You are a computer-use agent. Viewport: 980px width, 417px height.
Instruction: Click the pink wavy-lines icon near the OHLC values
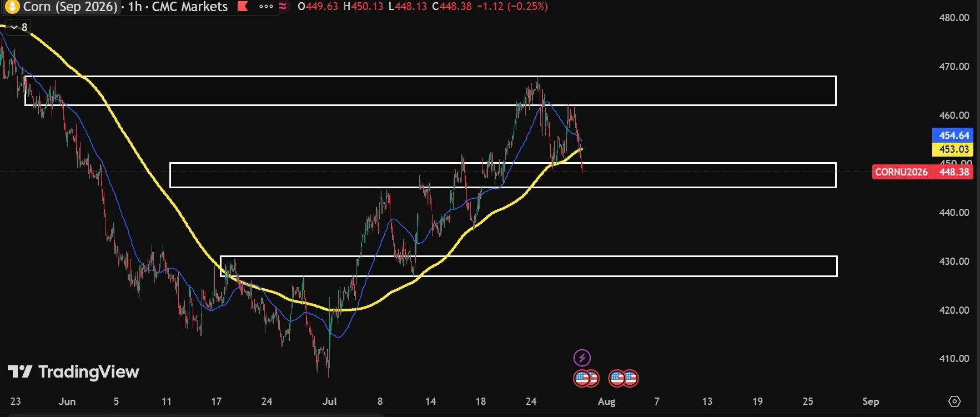pyautogui.click(x=283, y=7)
